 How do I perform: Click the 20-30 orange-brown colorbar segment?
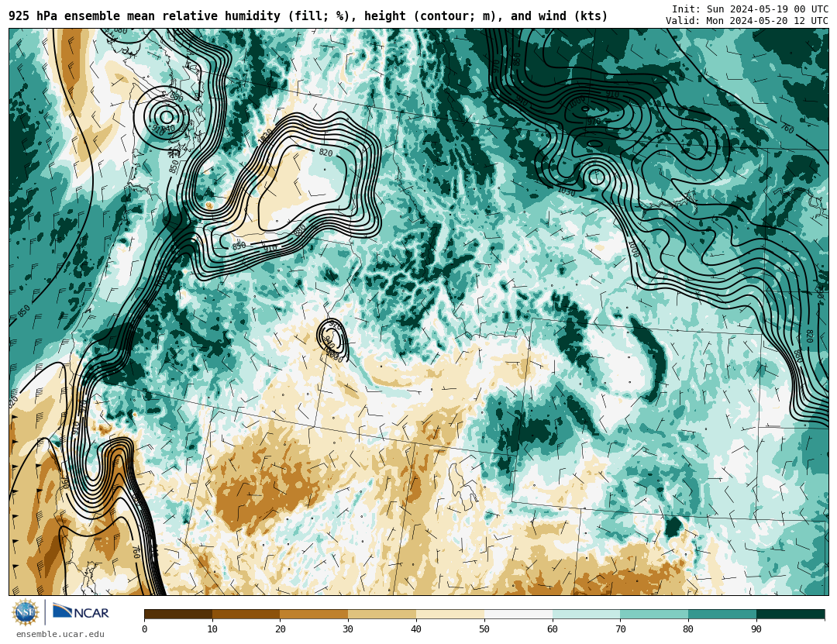[x=314, y=614]
